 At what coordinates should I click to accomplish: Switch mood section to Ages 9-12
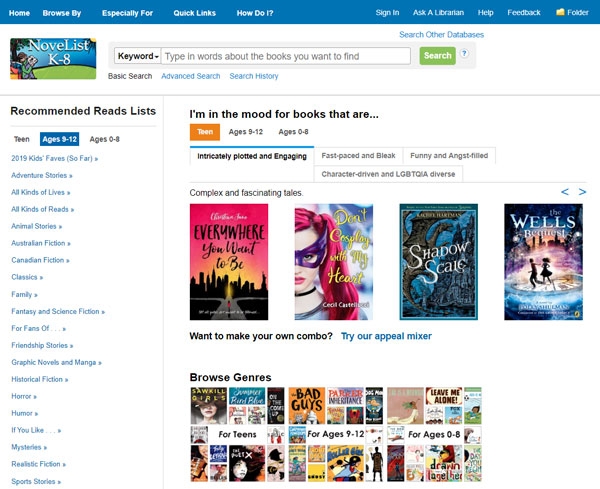click(x=246, y=132)
